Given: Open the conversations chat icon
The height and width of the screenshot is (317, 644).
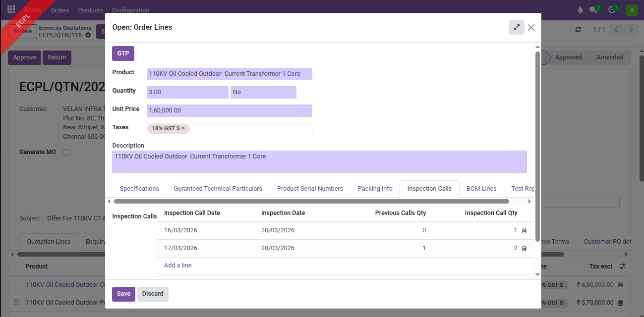Looking at the screenshot, I should click(593, 10).
